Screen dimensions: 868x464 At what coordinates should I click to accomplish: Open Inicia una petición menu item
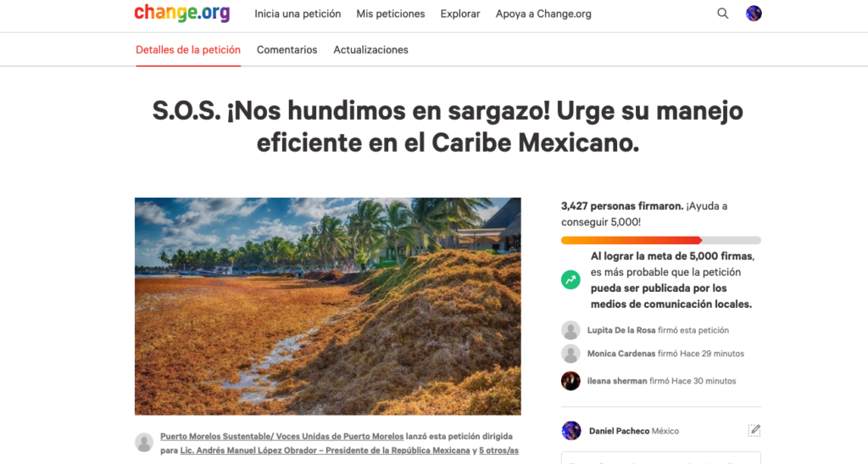298,14
